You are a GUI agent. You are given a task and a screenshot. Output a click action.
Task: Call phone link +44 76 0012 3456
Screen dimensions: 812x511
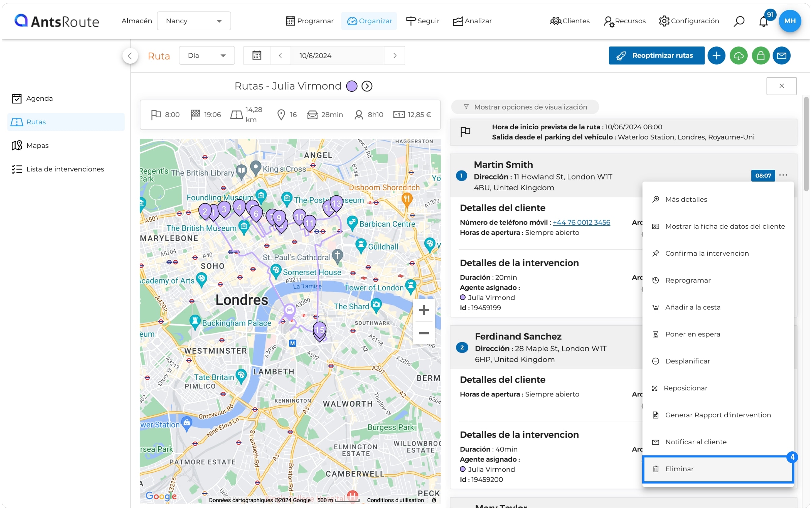click(581, 222)
